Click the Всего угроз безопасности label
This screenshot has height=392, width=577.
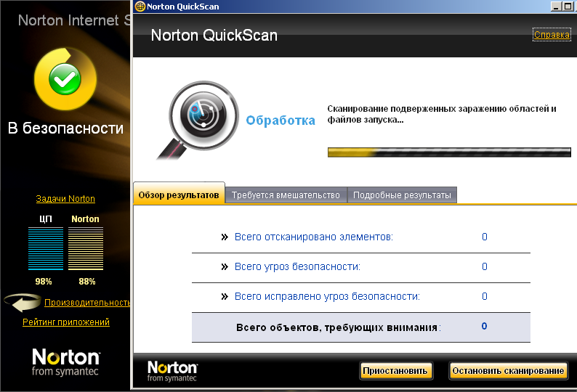(298, 267)
